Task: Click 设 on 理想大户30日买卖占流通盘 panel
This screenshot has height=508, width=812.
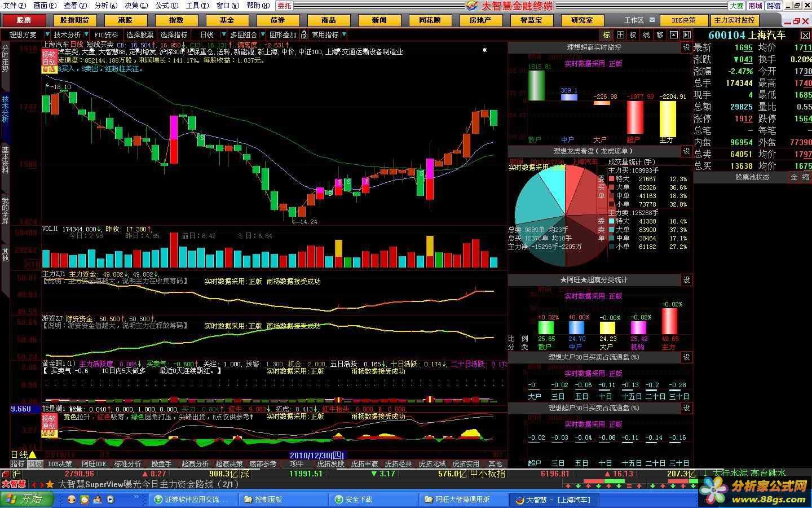Action: (x=686, y=357)
